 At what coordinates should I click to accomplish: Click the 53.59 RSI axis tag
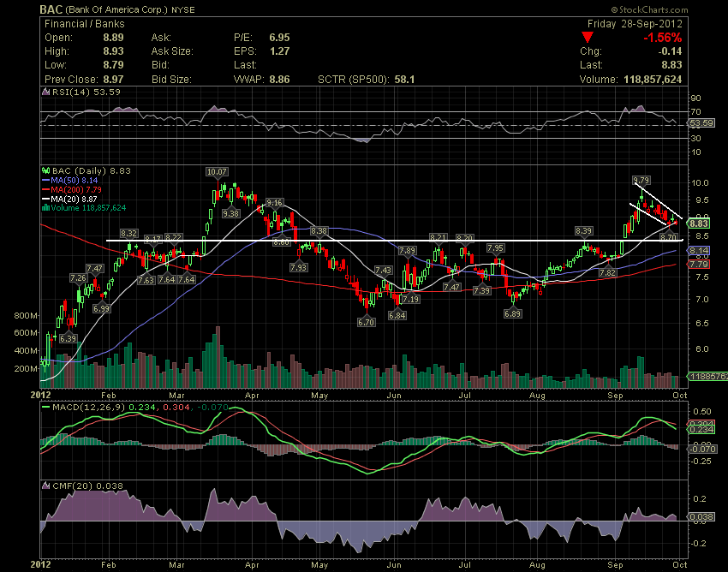coord(701,123)
